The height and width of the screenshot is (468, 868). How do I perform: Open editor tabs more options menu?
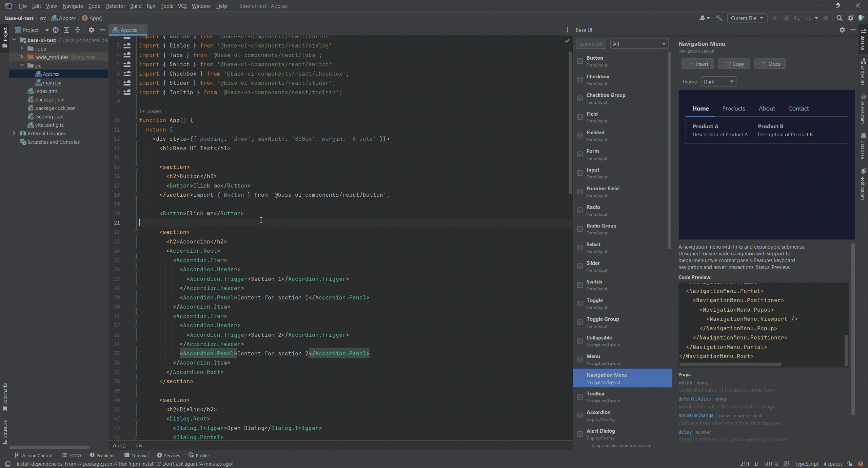pos(568,30)
